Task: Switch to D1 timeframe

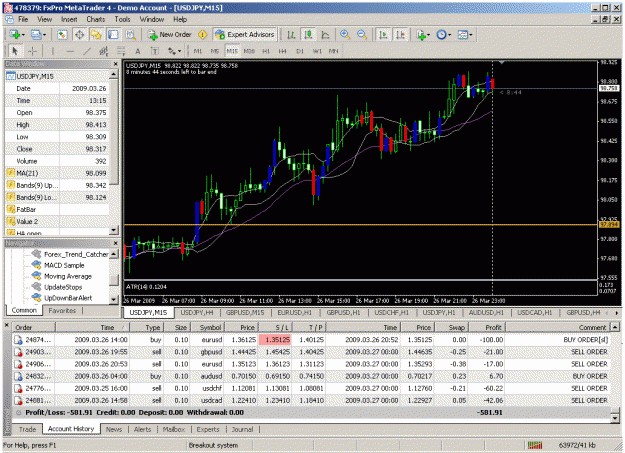Action: point(300,51)
